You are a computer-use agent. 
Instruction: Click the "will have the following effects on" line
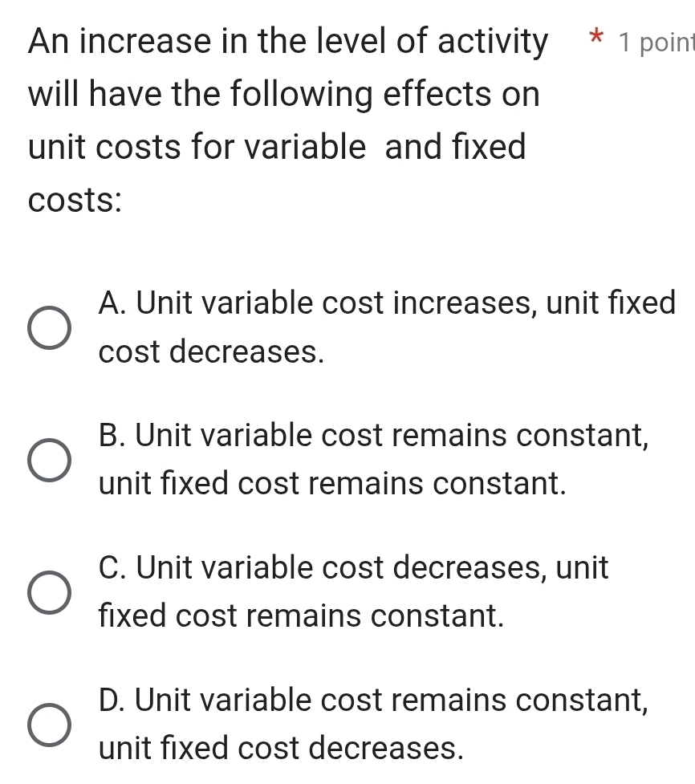tap(284, 94)
